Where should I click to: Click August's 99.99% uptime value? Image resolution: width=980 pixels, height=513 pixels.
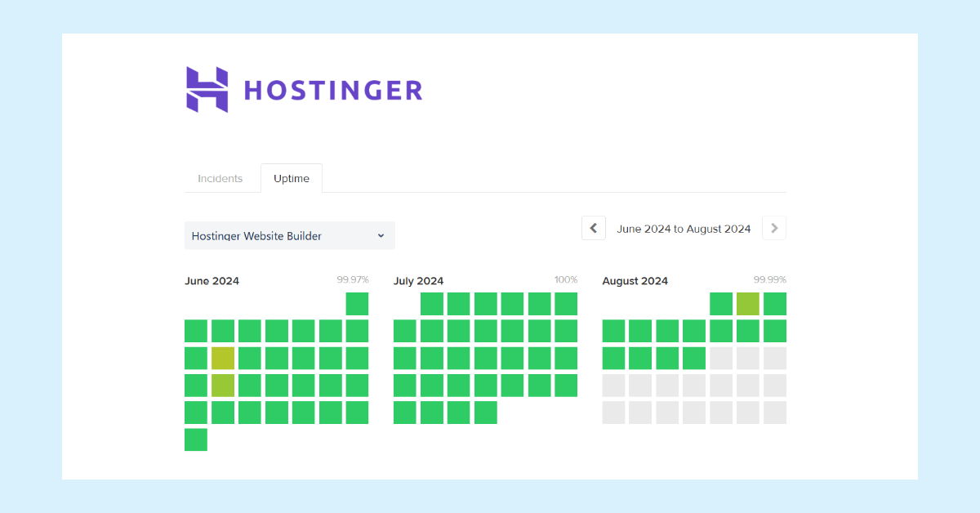pyautogui.click(x=770, y=279)
